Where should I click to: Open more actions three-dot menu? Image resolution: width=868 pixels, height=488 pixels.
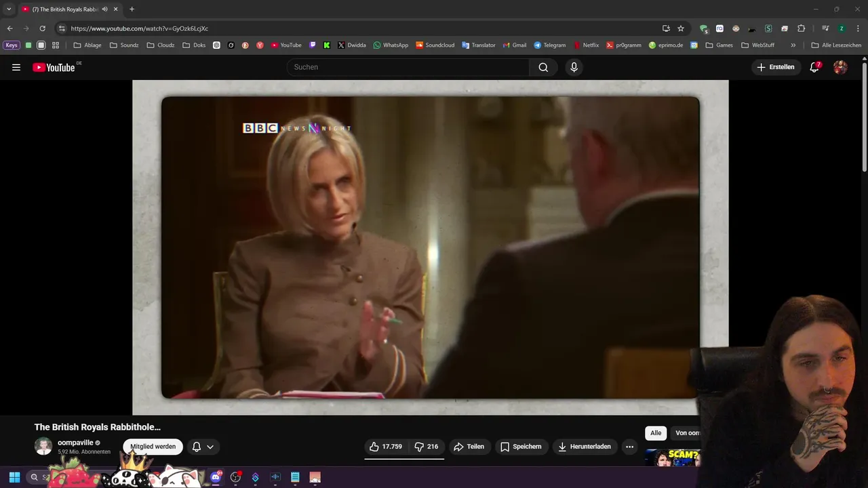click(629, 447)
